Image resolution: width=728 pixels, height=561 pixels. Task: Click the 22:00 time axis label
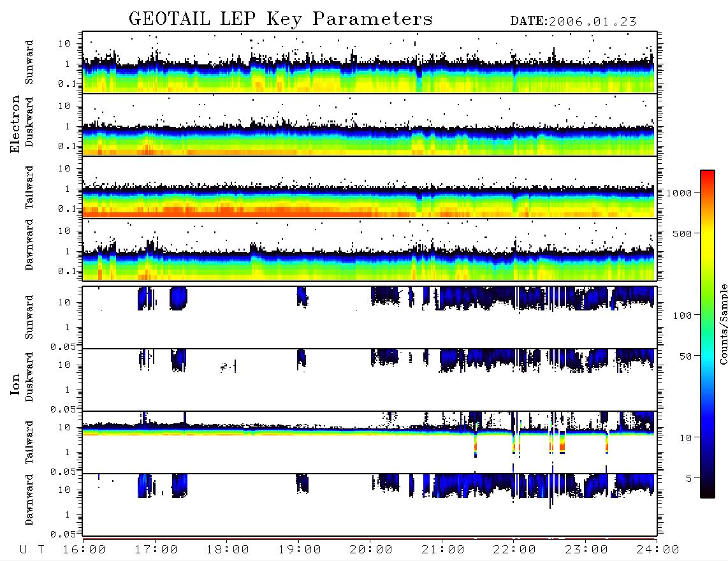click(514, 550)
